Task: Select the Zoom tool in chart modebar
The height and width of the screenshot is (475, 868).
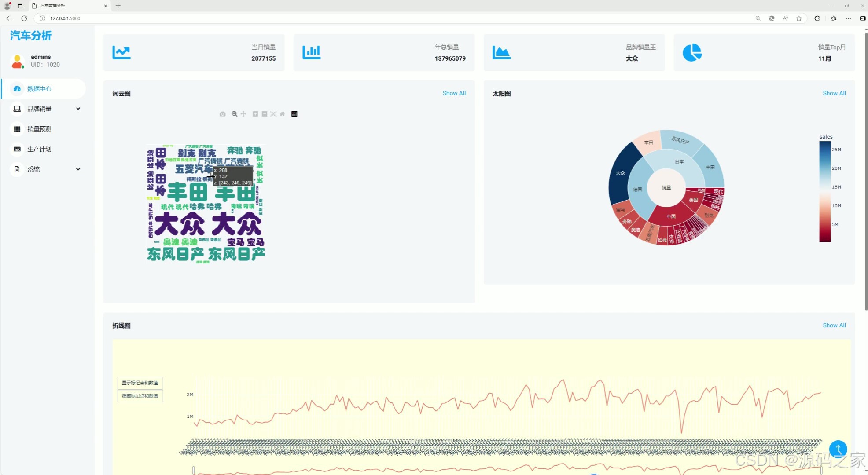Action: click(234, 114)
